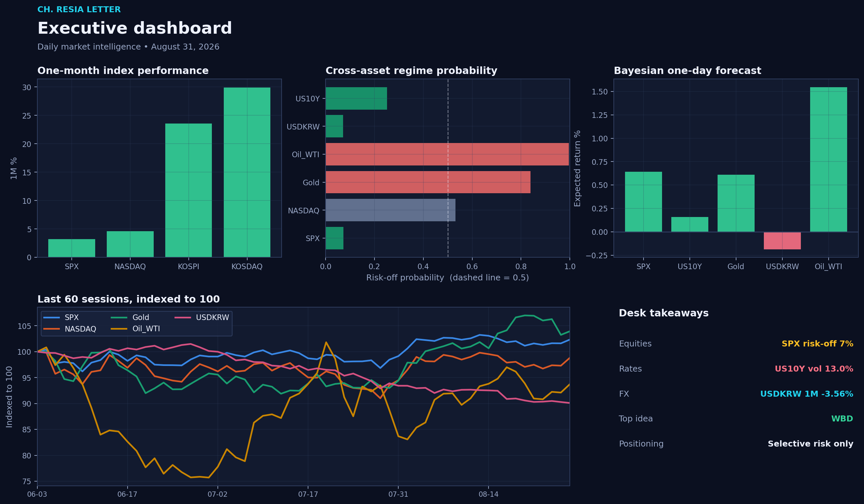Click the Rates row label
This screenshot has height=504, width=864.
coord(630,369)
